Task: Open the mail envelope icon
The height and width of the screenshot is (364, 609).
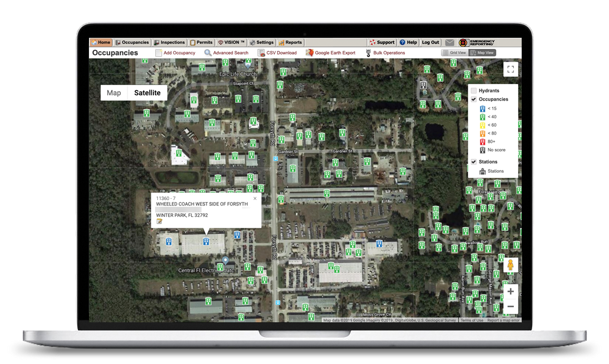Action: pyautogui.click(x=450, y=42)
